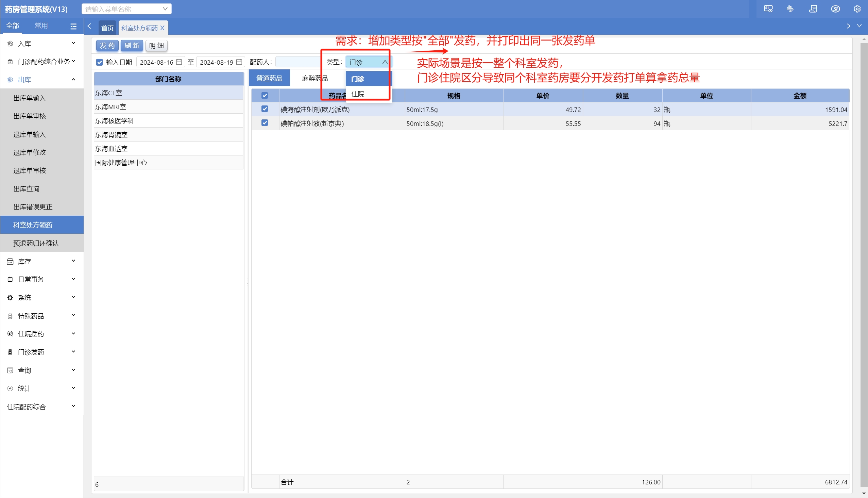The width and height of the screenshot is (868, 498).
Task: Close the 科室处方领药 tab
Action: (x=163, y=28)
